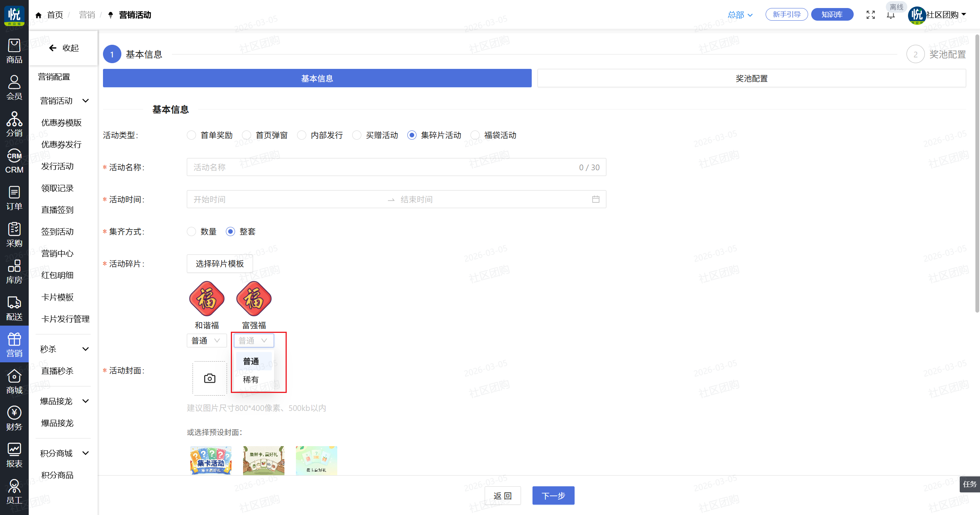This screenshot has width=980, height=515.
Task: Open 优惠券模版 in the side menu
Action: 61,123
